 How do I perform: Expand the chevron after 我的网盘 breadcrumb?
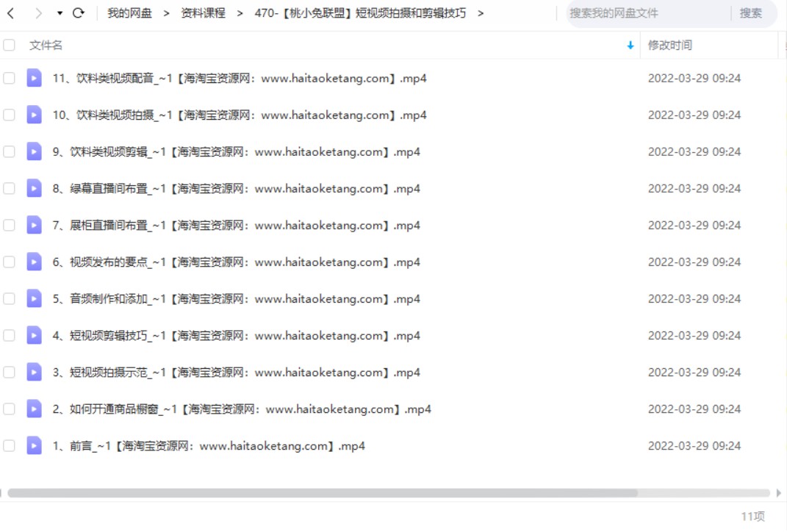(x=166, y=13)
